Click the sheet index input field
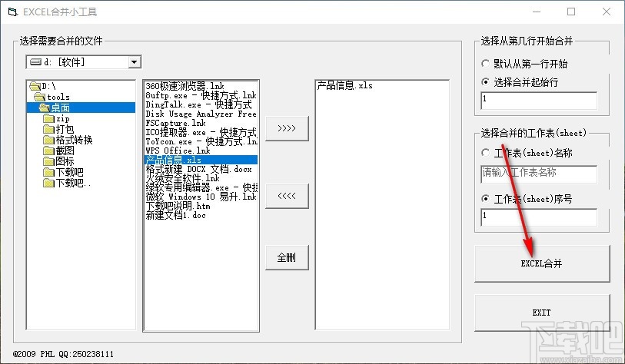625x364 pixels. [x=539, y=217]
